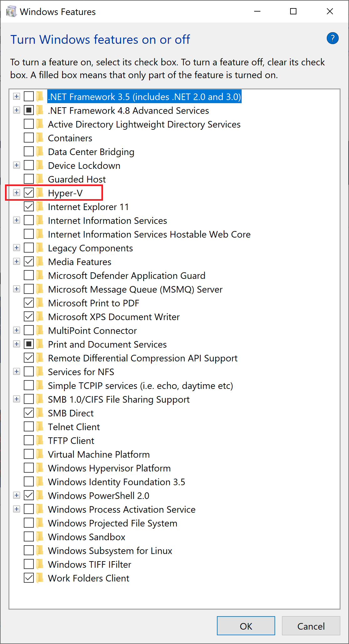Select the Simple TCPIP services row
This screenshot has width=349, height=644.
(141, 385)
